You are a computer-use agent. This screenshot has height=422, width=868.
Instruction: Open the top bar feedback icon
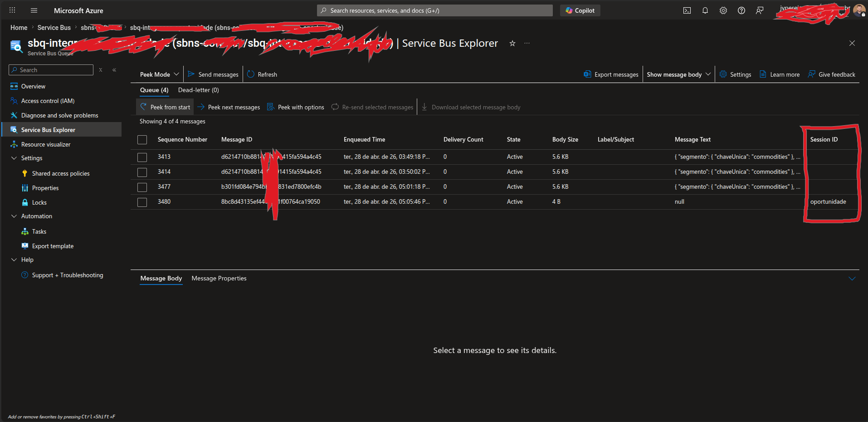point(760,10)
